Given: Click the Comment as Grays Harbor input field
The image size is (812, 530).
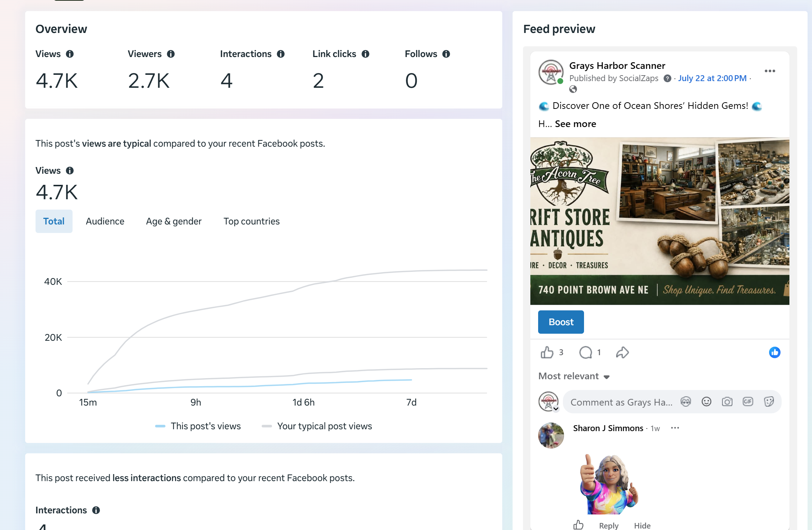Looking at the screenshot, I should tap(622, 402).
